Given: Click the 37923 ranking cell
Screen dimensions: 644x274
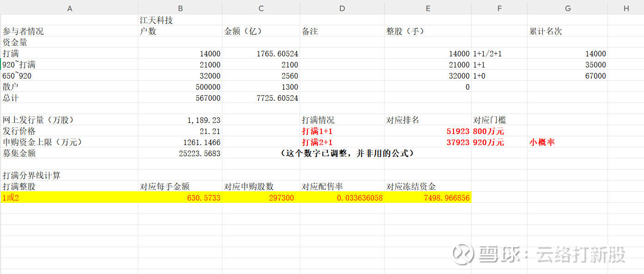Looking at the screenshot, I should coord(428,142).
